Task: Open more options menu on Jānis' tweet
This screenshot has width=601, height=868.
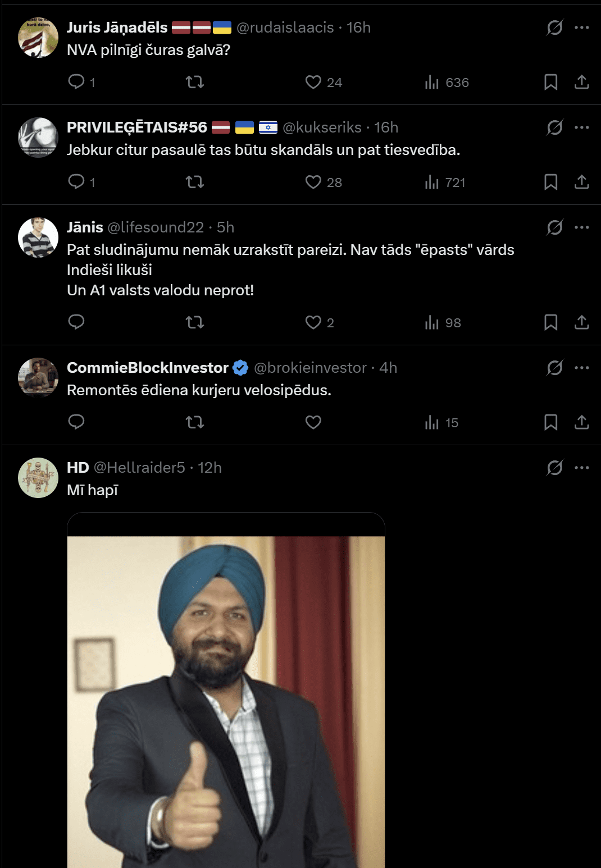Action: pyautogui.click(x=582, y=227)
